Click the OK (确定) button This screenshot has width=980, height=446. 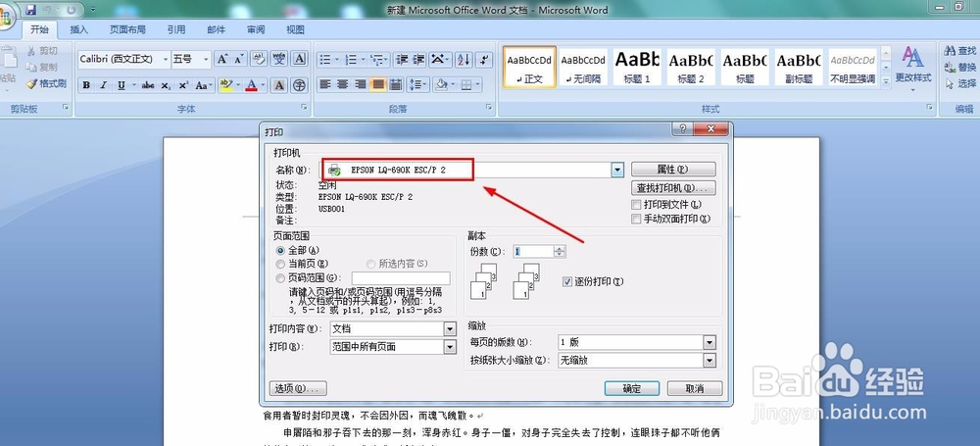pyautogui.click(x=632, y=388)
